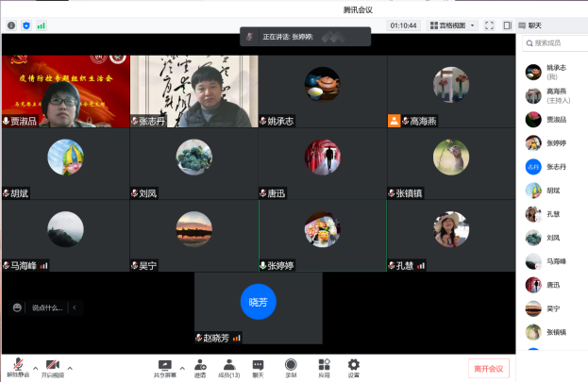Open the 成员(13) members list
The width and height of the screenshot is (588, 382).
coord(228,366)
